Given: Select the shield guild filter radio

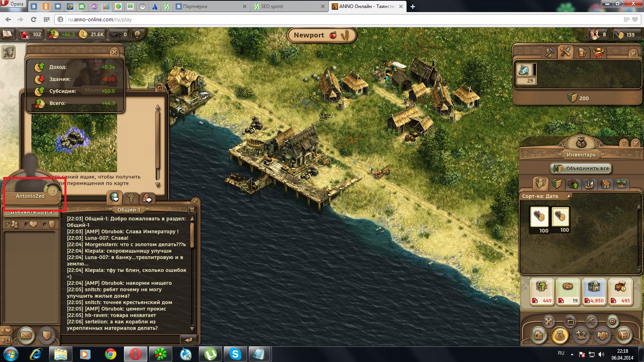Looking at the screenshot, I should (49, 224).
